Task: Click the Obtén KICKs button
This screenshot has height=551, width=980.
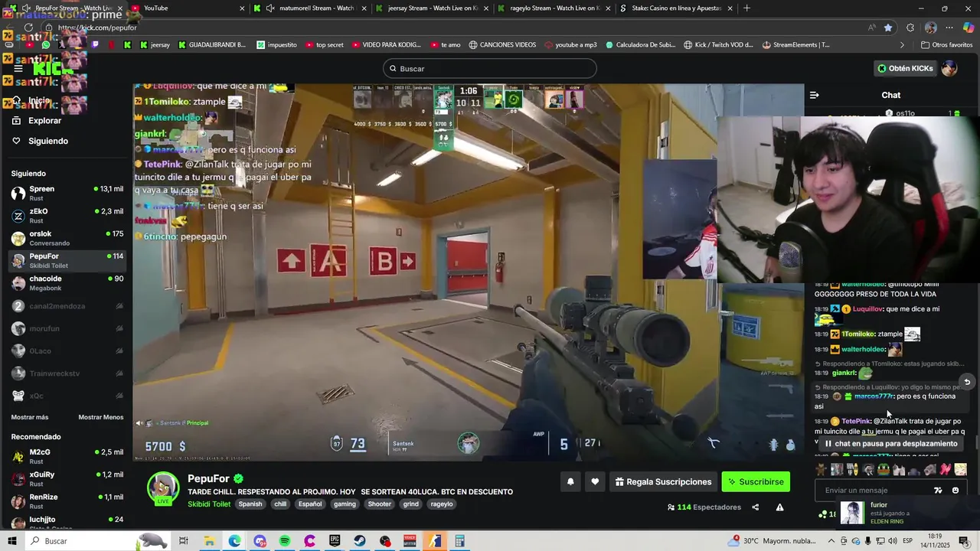Action: 906,68
